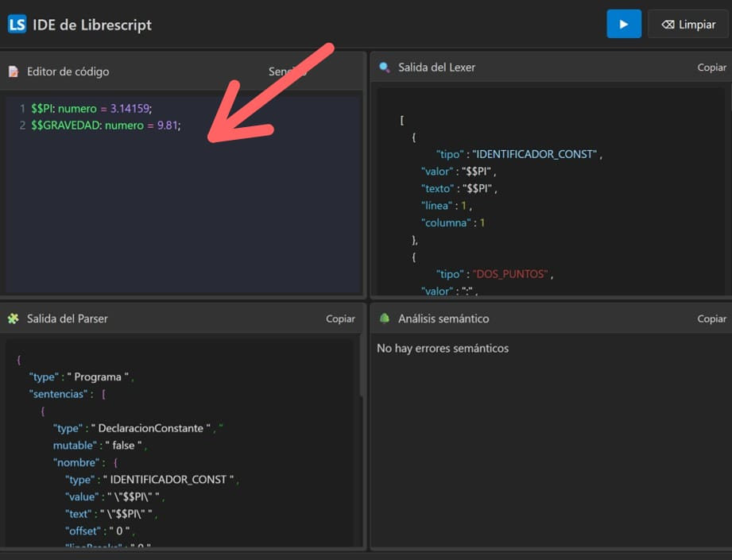
Task: Click the Análisis semántico green icon
Action: click(x=385, y=319)
